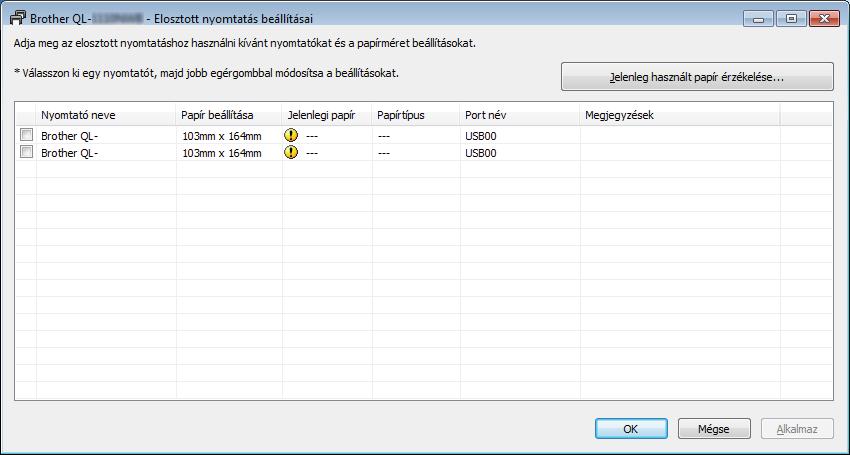This screenshot has height=455, width=850.
Task: Sort by 'Nyomtató neve' column header
Action: point(106,115)
